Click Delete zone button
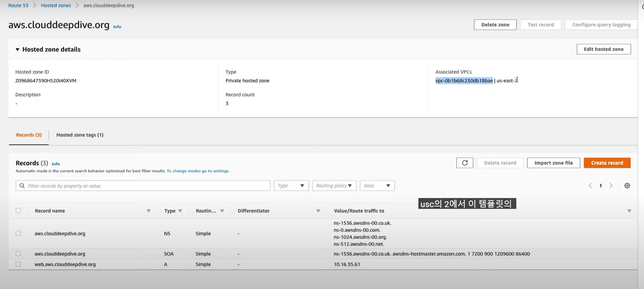Screen dimensions: 644x289 pos(495,25)
